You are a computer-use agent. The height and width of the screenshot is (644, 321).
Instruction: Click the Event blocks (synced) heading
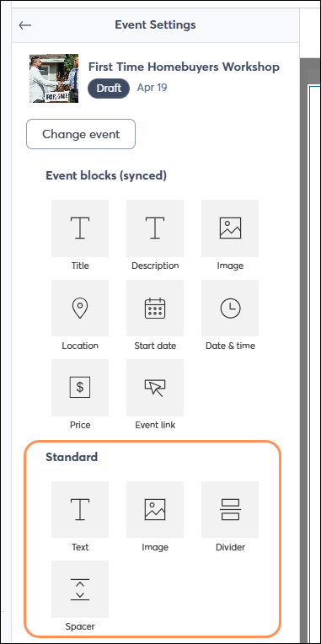pos(106,176)
